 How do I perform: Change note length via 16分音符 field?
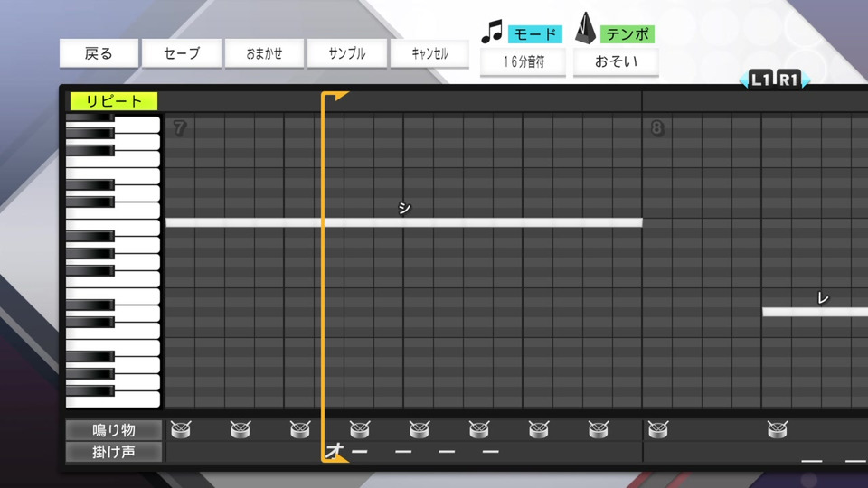pos(523,62)
